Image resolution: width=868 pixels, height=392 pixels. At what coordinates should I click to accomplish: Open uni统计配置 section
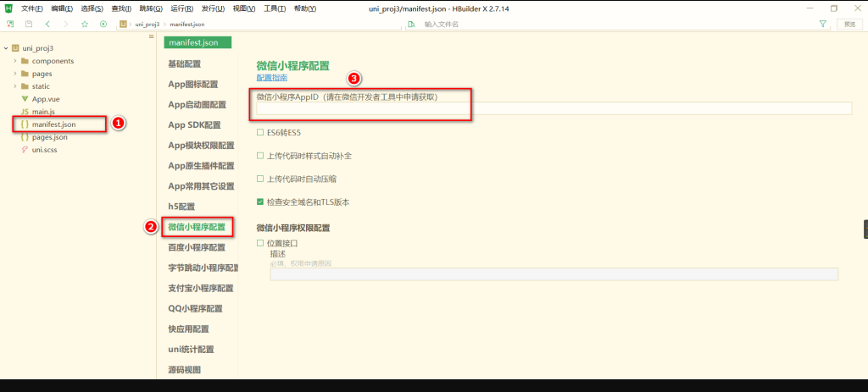click(x=191, y=350)
